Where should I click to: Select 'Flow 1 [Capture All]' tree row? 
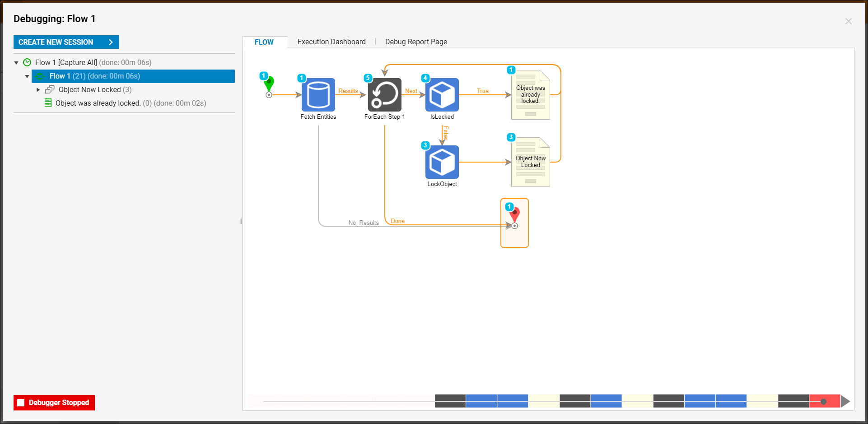coord(93,62)
